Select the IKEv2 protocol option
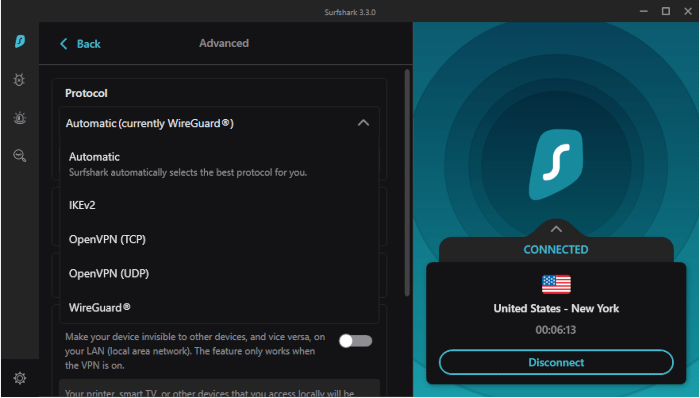 219,205
